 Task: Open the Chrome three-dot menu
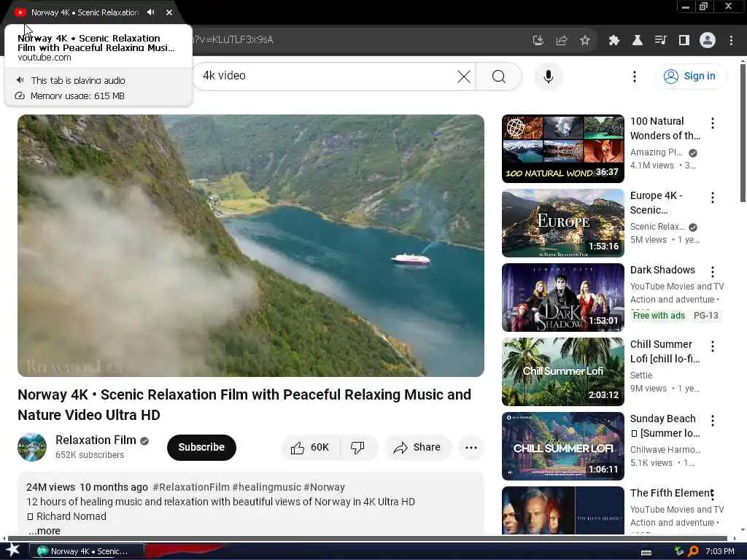731,41
